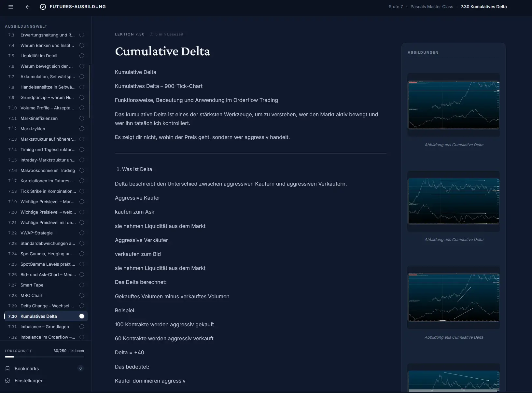Click the 30/259 Lektionen progress text
The image size is (532, 393).
69,351
